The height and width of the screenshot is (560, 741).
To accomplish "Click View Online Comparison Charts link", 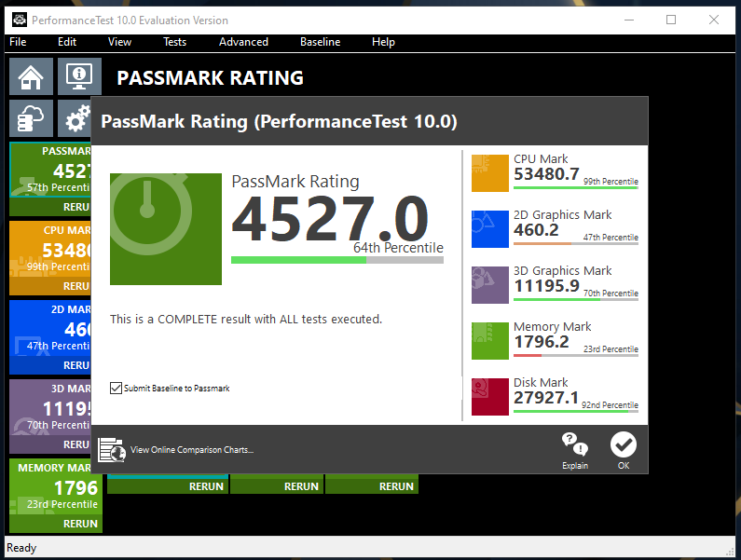I will click(x=192, y=450).
